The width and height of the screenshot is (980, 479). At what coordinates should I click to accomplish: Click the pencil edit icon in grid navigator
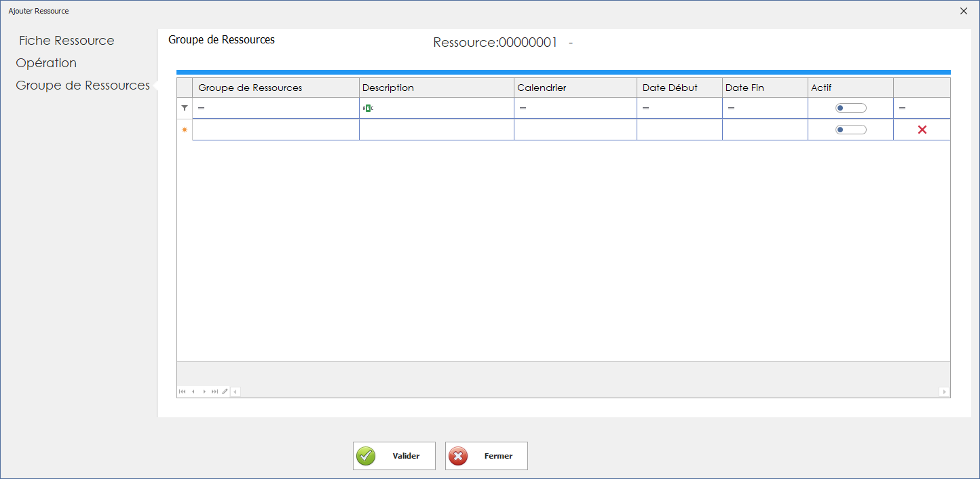point(225,391)
